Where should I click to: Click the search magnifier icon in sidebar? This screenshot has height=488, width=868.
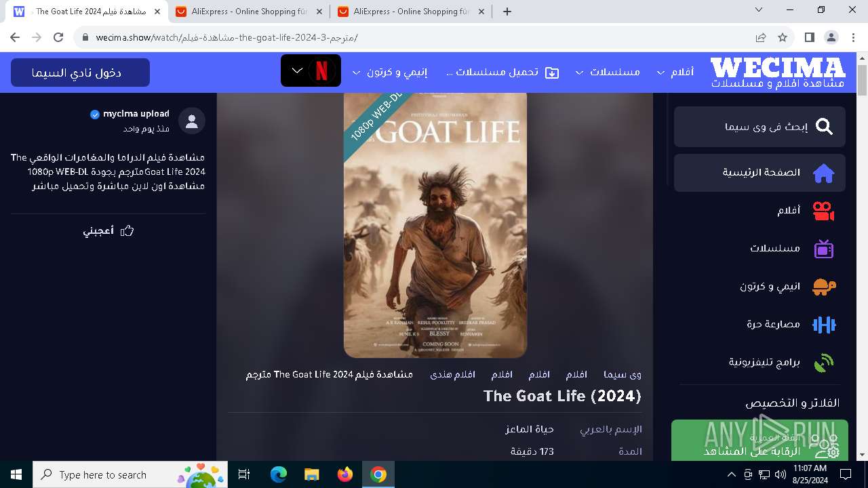824,127
